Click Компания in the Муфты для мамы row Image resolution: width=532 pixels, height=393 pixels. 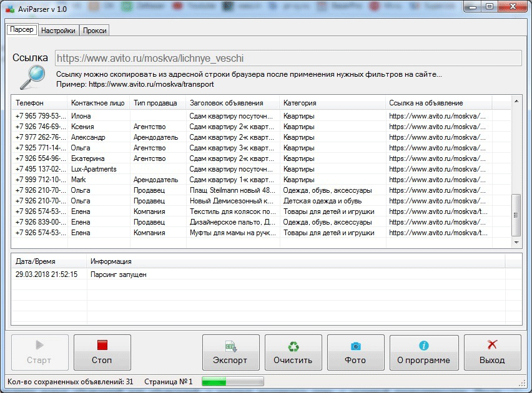[149, 233]
